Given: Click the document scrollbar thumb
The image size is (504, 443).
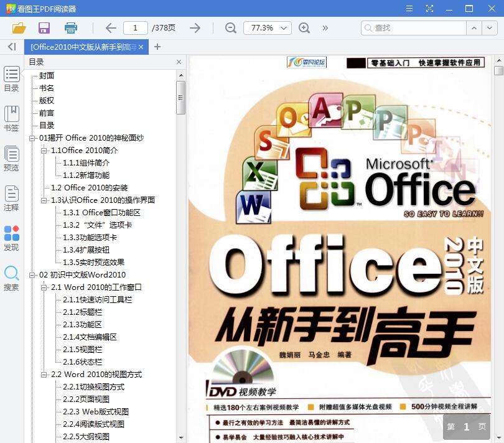Looking at the screenshot, I should tap(498, 71).
